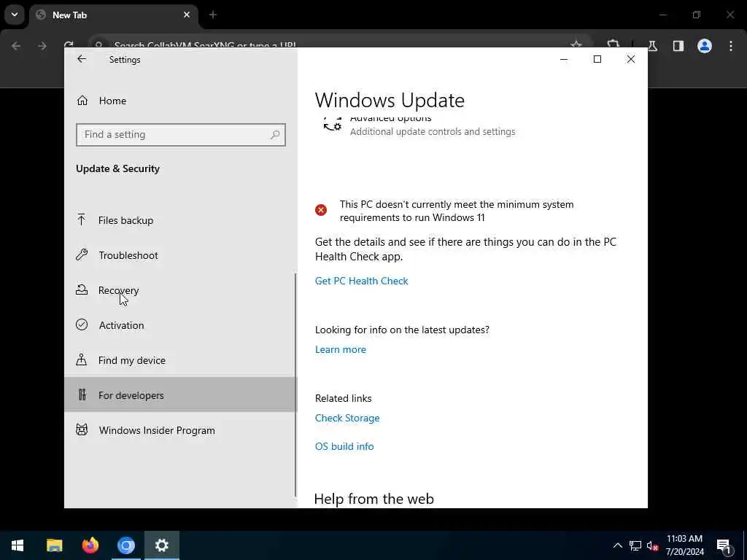The height and width of the screenshot is (560, 747).
Task: Click the For developers tools icon
Action: pyautogui.click(x=82, y=394)
